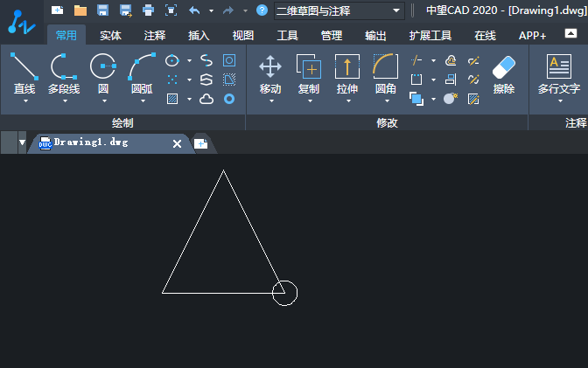The width and height of the screenshot is (588, 368).
Task: Expand the 圆 dropdown arrow
Action: coord(104,101)
